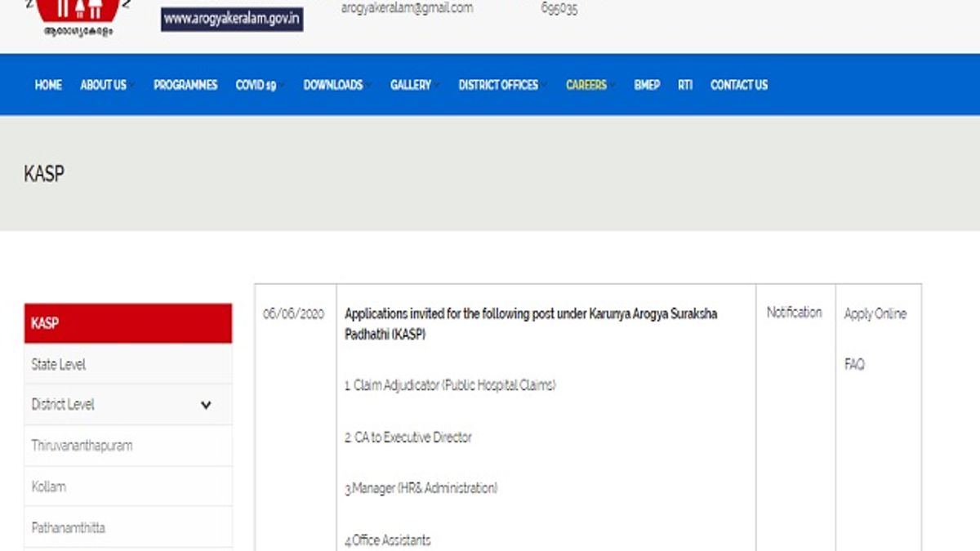The height and width of the screenshot is (551, 980).
Task: Click the Arogyakeralam logo
Action: (x=78, y=12)
